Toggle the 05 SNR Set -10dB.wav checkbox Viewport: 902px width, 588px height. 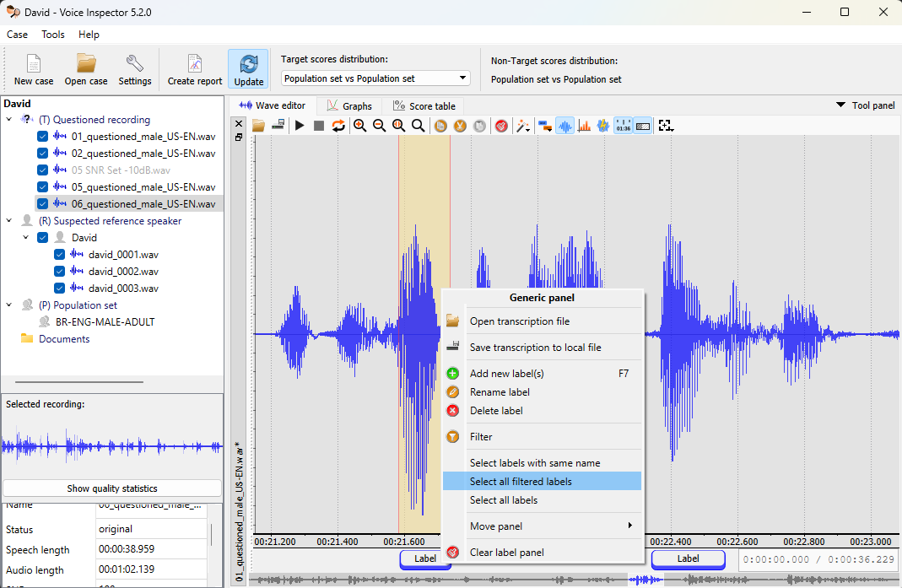[x=42, y=170]
